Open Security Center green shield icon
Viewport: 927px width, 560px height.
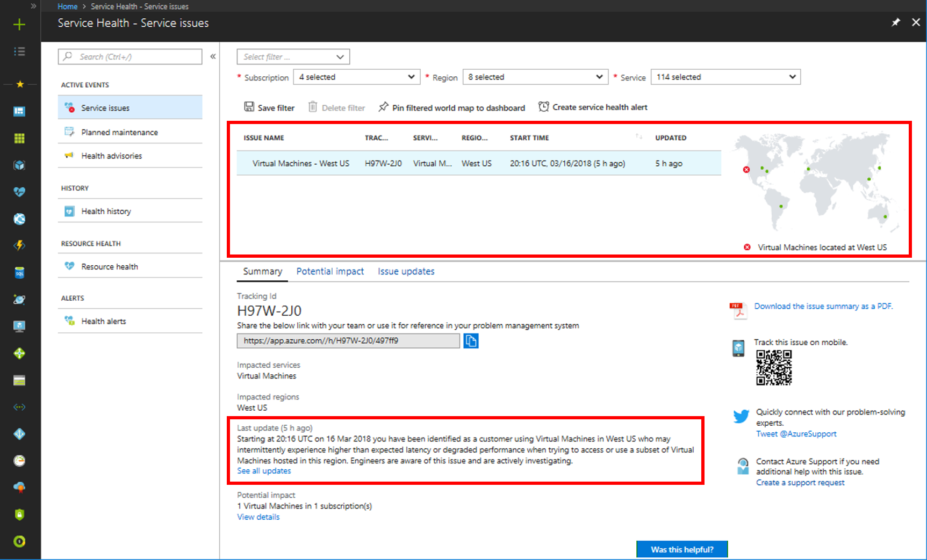tap(19, 514)
